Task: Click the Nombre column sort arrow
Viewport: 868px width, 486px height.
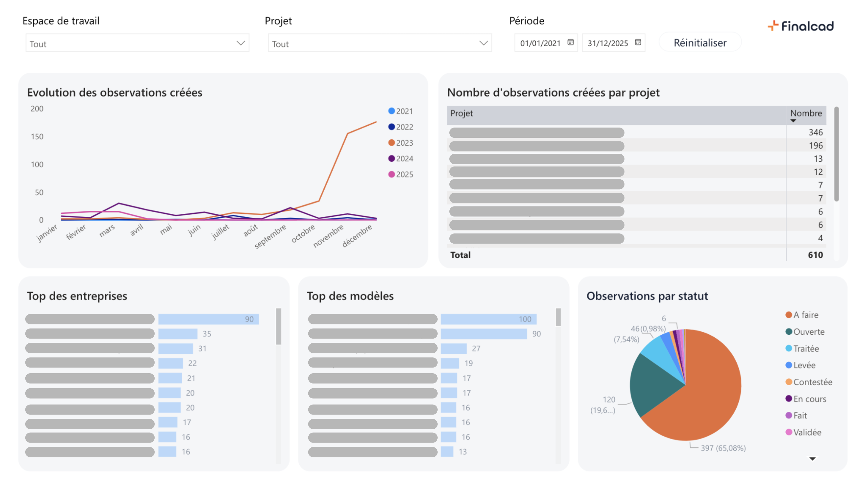Action: [x=793, y=121]
